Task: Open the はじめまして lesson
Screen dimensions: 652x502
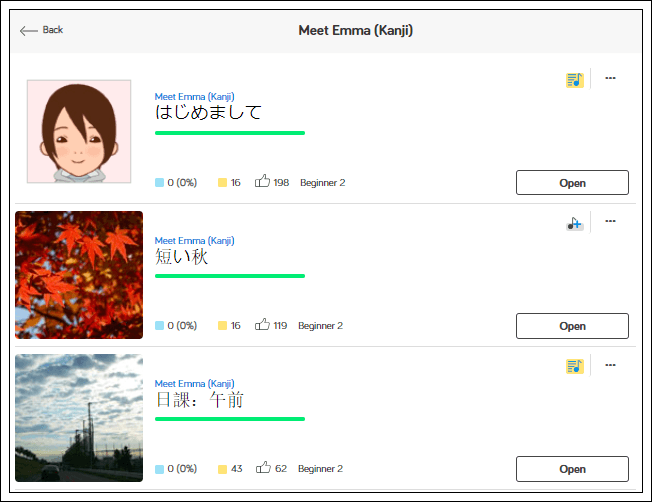Action: [x=572, y=183]
